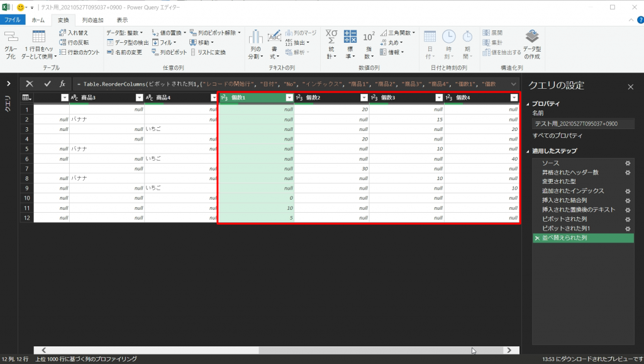Cancel formula edit with the X button

[x=30, y=84]
